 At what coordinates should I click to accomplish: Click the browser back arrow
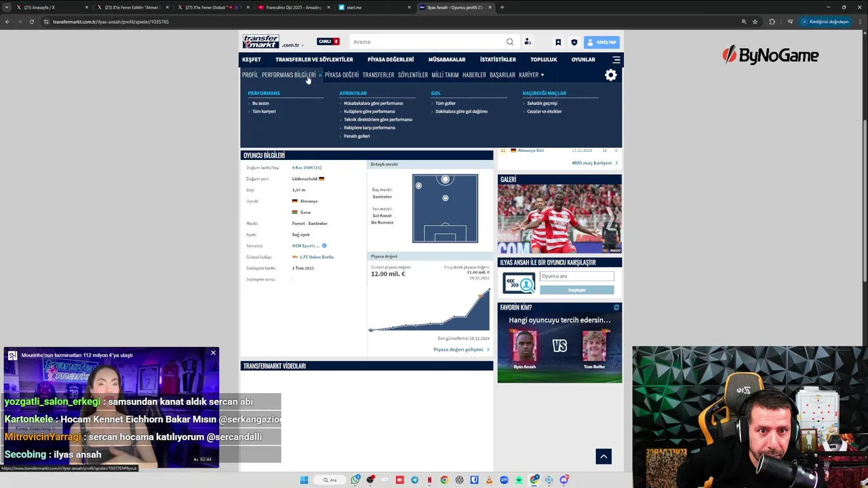pos(7,22)
